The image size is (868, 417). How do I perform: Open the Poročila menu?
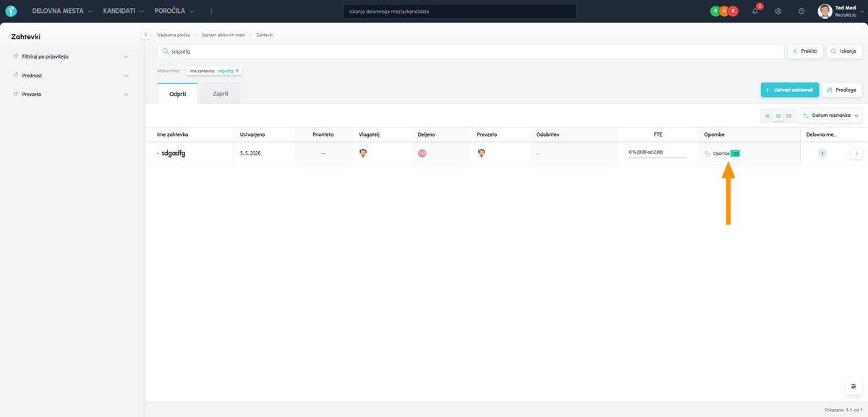pyautogui.click(x=174, y=12)
